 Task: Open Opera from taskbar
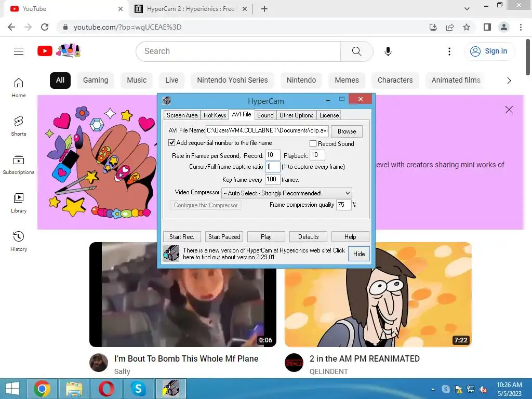click(x=107, y=389)
